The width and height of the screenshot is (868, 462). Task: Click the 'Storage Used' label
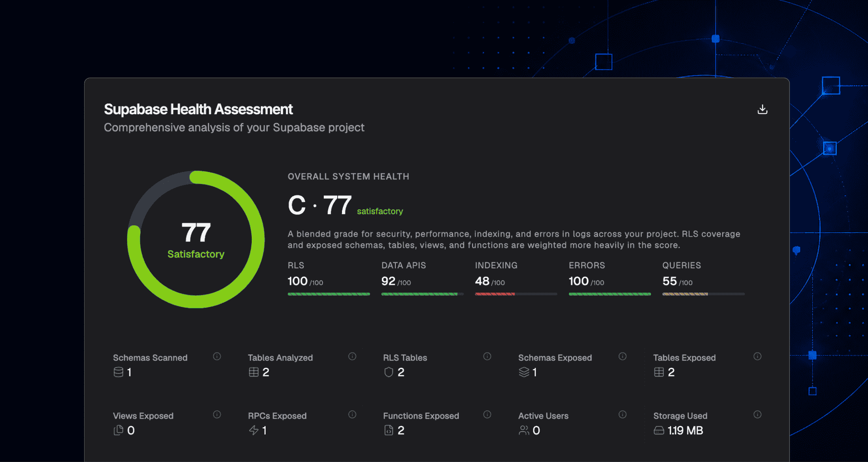681,416
